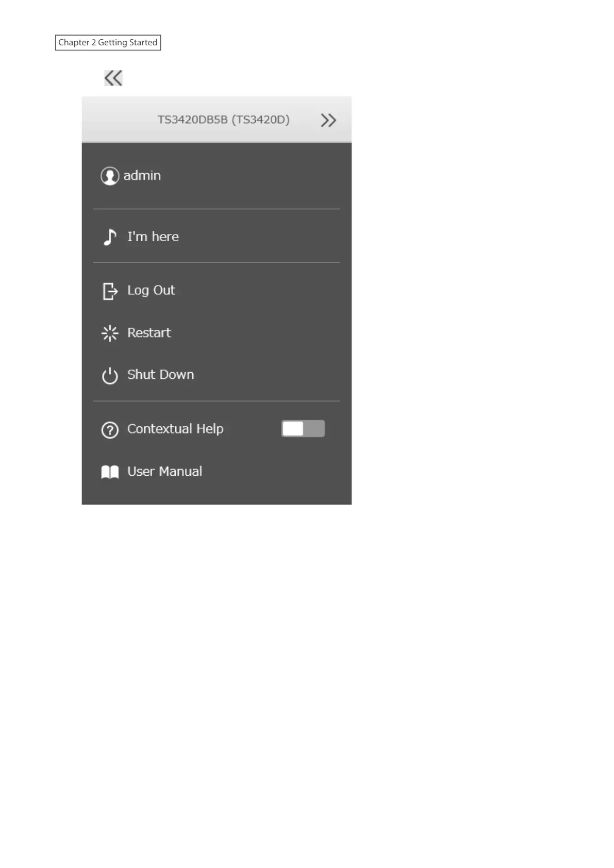
Task: Click the User Manual open book icon
Action: (110, 472)
